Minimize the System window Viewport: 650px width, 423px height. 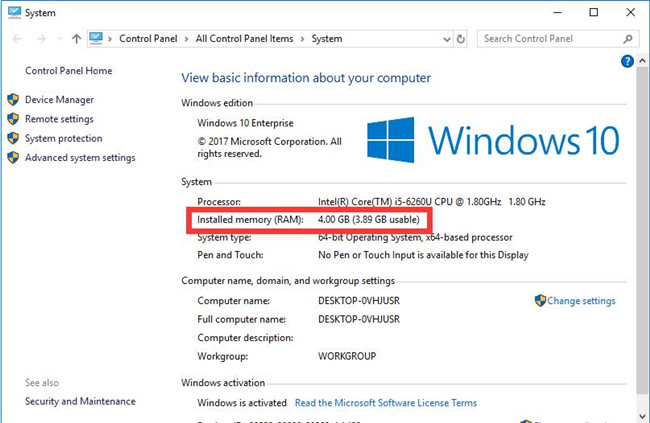click(558, 12)
